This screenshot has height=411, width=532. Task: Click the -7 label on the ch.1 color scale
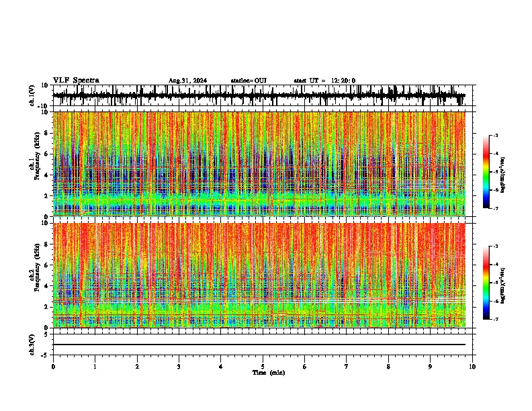click(495, 208)
